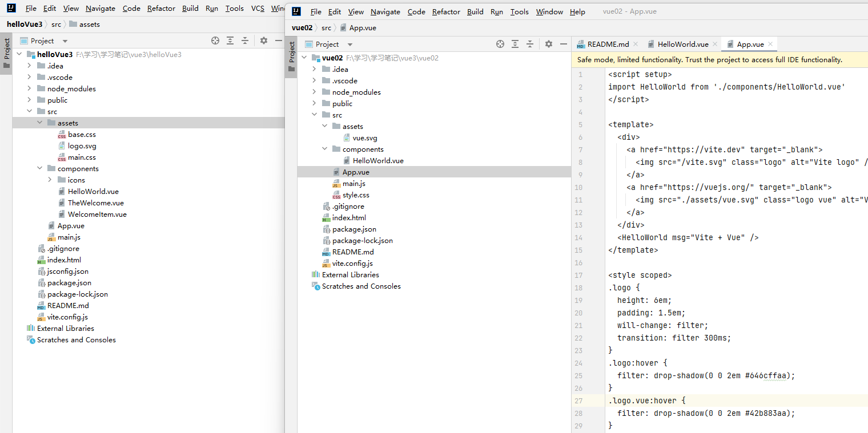Select logo.svg in helloVue3 tree
The height and width of the screenshot is (433, 868).
[x=82, y=145]
